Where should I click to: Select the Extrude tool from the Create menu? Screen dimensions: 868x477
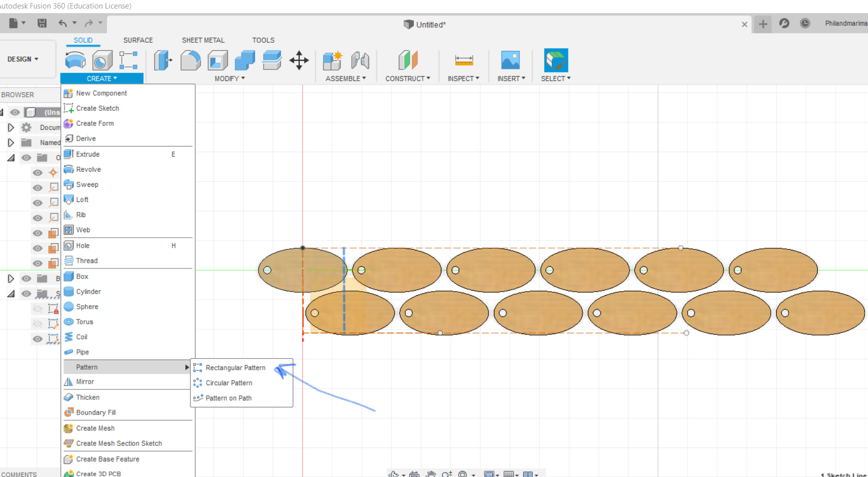pyautogui.click(x=88, y=154)
